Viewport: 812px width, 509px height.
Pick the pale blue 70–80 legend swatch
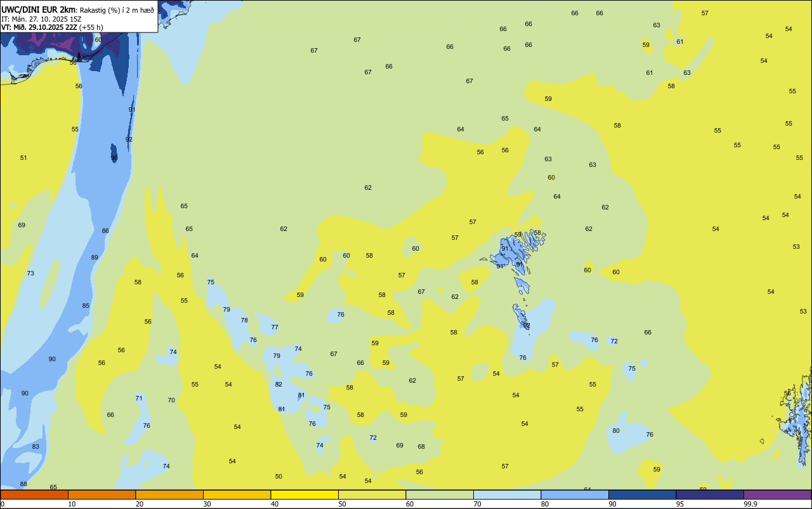[x=507, y=494]
